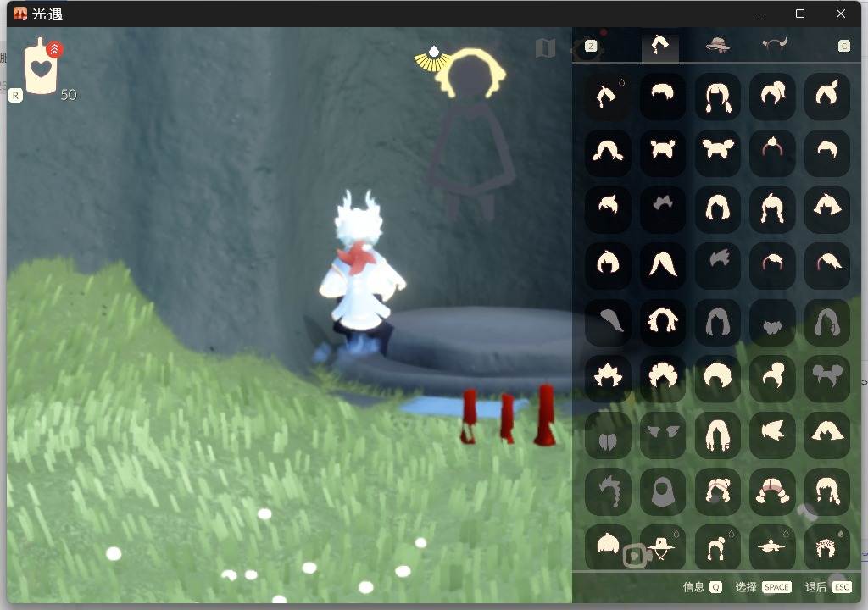Screen dimensions: 868x610
Task: Choose the side ponytail hairstyle
Action: click(x=772, y=97)
